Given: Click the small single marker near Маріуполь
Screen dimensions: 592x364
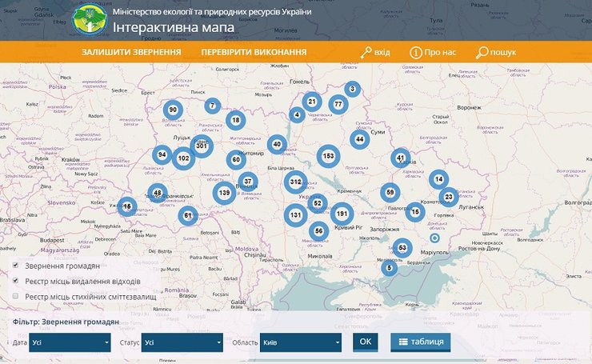Looking at the screenshot, I should pos(435,238).
